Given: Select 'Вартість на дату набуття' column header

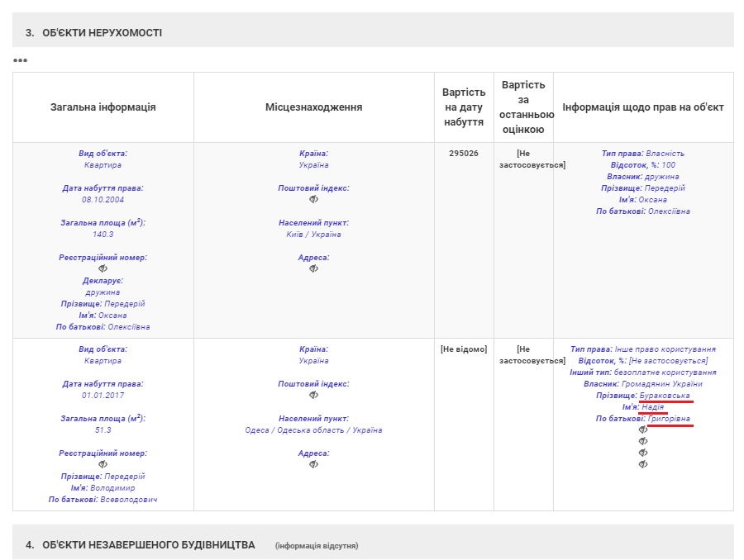Looking at the screenshot, I should (464, 107).
